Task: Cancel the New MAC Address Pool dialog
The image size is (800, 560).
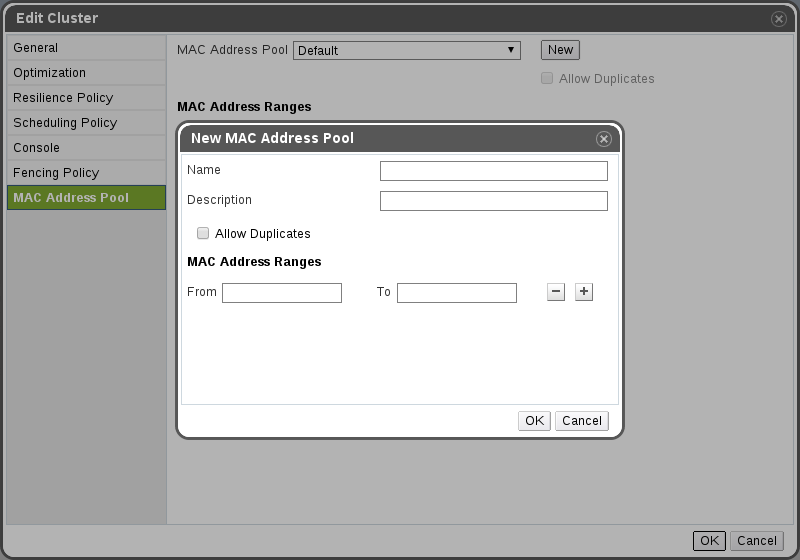Action: [x=581, y=421]
